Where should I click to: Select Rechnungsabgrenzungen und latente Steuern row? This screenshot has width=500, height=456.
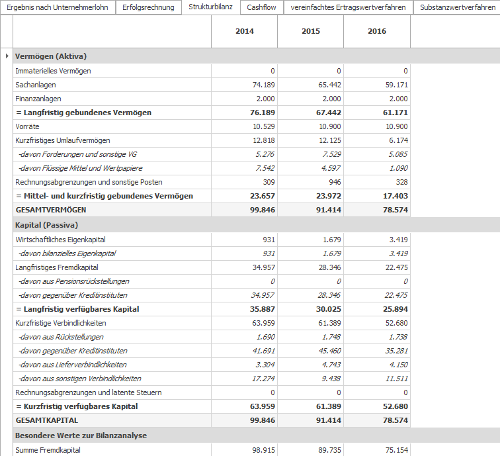(x=88, y=393)
